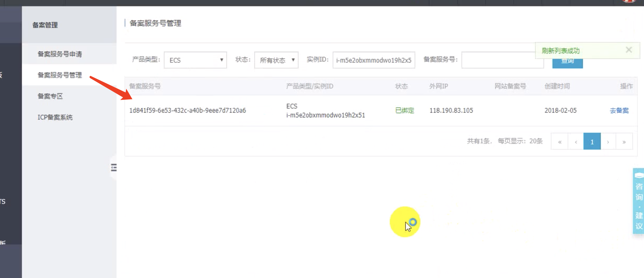The height and width of the screenshot is (278, 644).
Task: Open ICP备案系统 sidebar entry
Action: (55, 117)
